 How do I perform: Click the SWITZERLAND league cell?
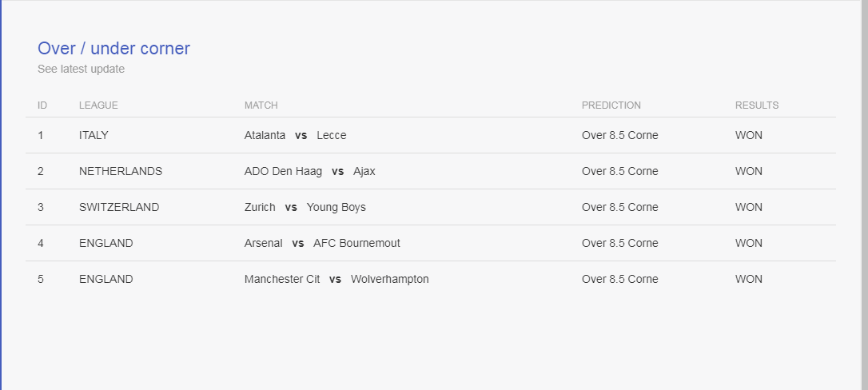119,207
